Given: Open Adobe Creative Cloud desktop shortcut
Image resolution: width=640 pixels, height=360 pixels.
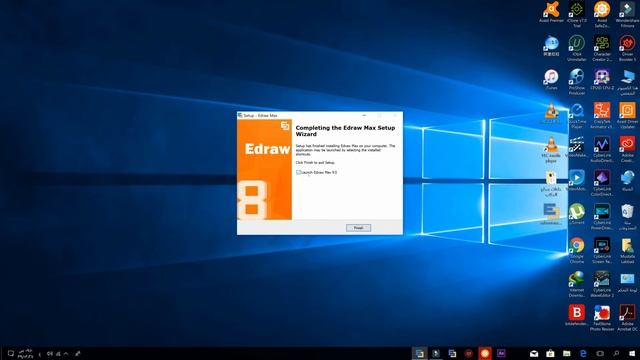Looking at the screenshot, I should [627, 149].
